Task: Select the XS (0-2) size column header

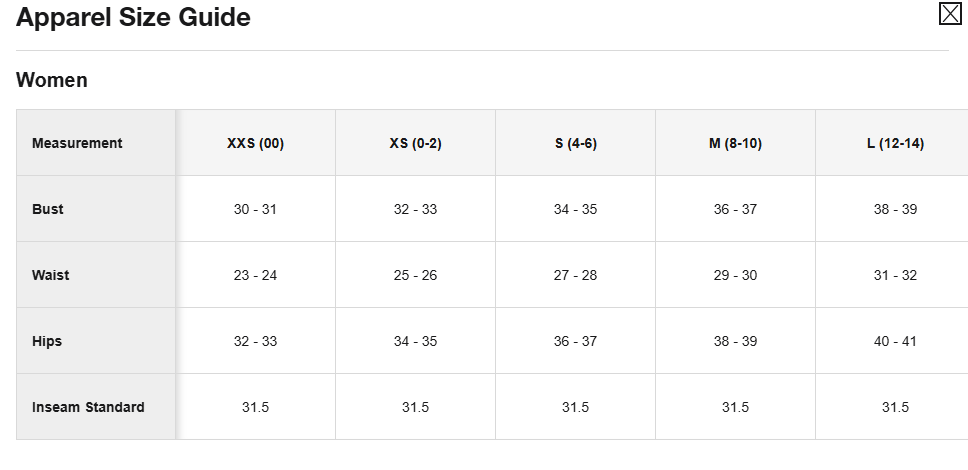Action: (x=415, y=143)
